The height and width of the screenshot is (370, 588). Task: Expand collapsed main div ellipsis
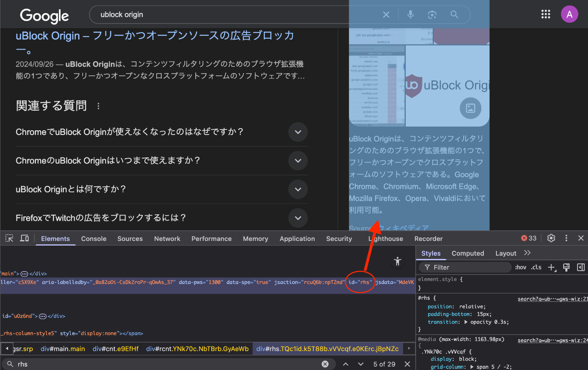(24, 274)
